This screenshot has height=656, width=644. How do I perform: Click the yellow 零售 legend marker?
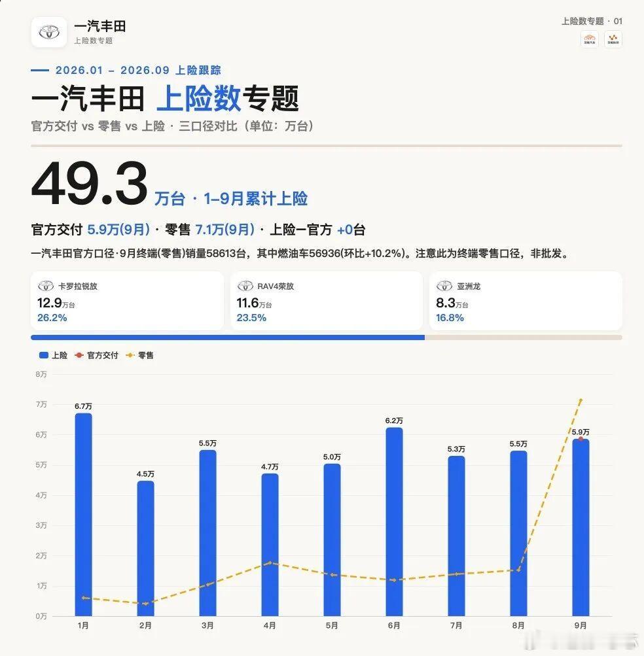(x=130, y=355)
